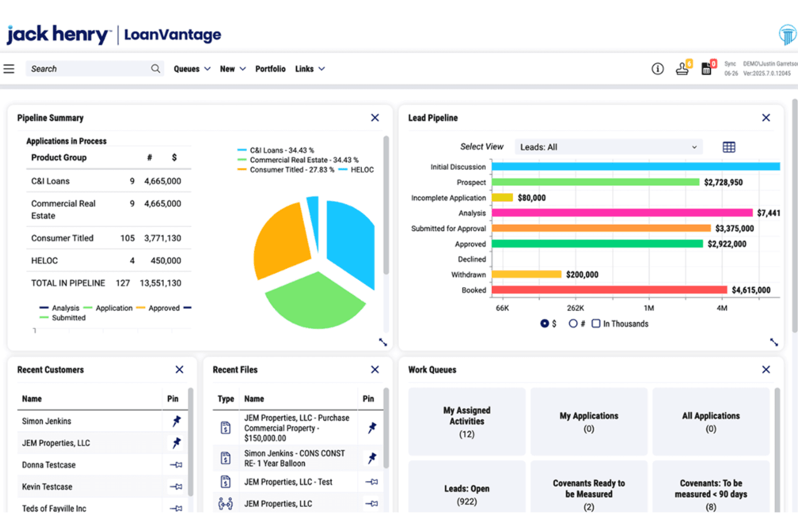The width and height of the screenshot is (798, 532).
Task: Open My Assigned Activities work queue
Action: 467,422
